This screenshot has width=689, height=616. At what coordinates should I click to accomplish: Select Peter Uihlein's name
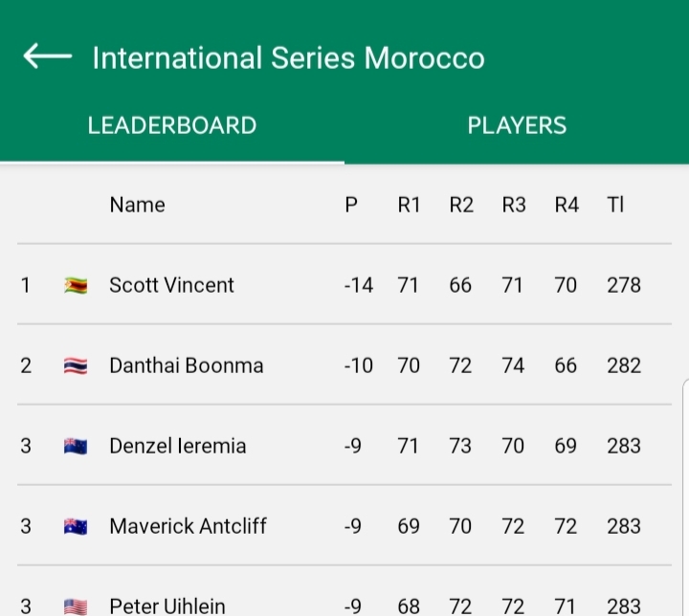point(167,605)
